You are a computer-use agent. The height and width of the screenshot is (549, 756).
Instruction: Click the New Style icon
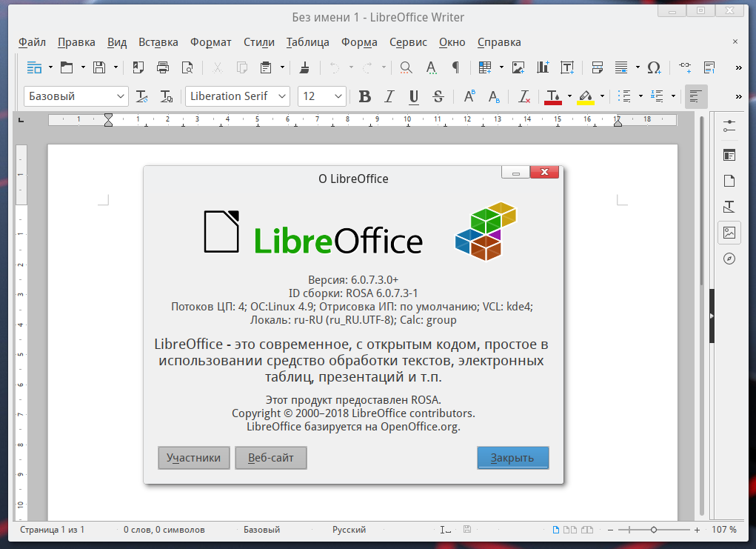[x=167, y=96]
